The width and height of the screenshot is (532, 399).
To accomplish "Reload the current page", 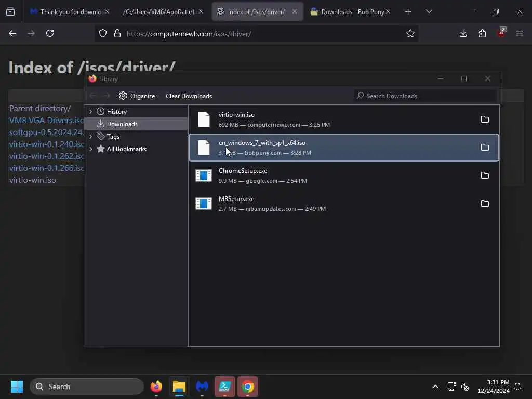I will point(50,34).
